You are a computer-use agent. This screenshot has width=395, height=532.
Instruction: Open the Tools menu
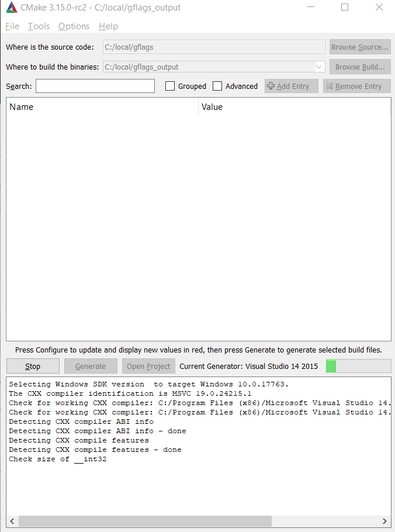(x=39, y=26)
